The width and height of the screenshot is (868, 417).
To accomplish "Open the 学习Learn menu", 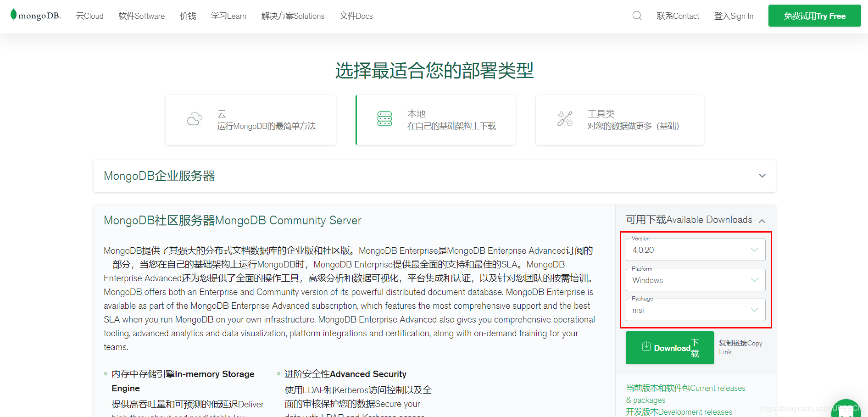I will tap(228, 16).
